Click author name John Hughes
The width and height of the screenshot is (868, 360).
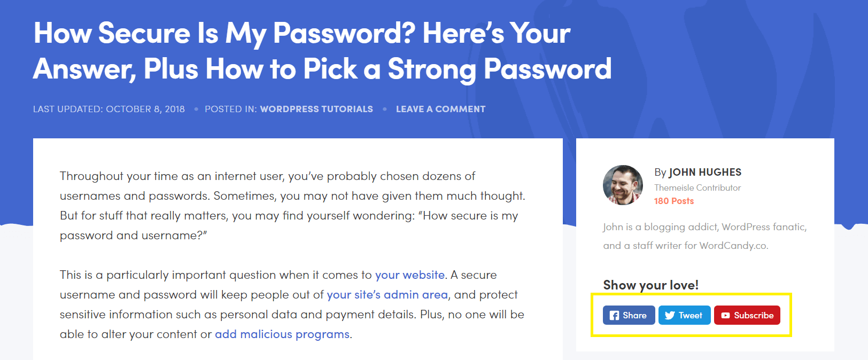point(705,172)
